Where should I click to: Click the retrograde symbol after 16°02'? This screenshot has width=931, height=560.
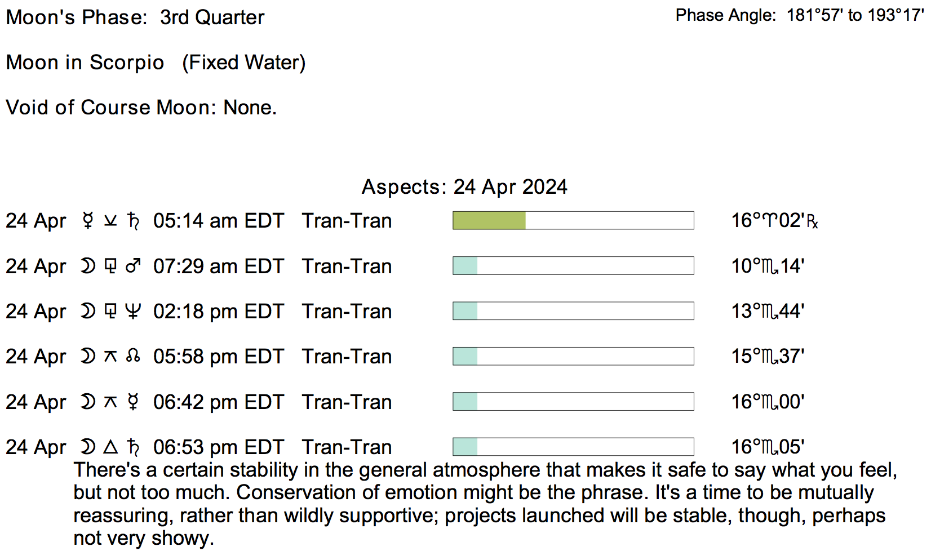[x=812, y=221]
